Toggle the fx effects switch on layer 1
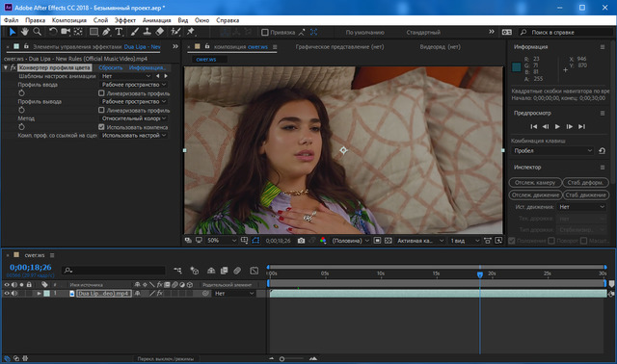 [160, 294]
